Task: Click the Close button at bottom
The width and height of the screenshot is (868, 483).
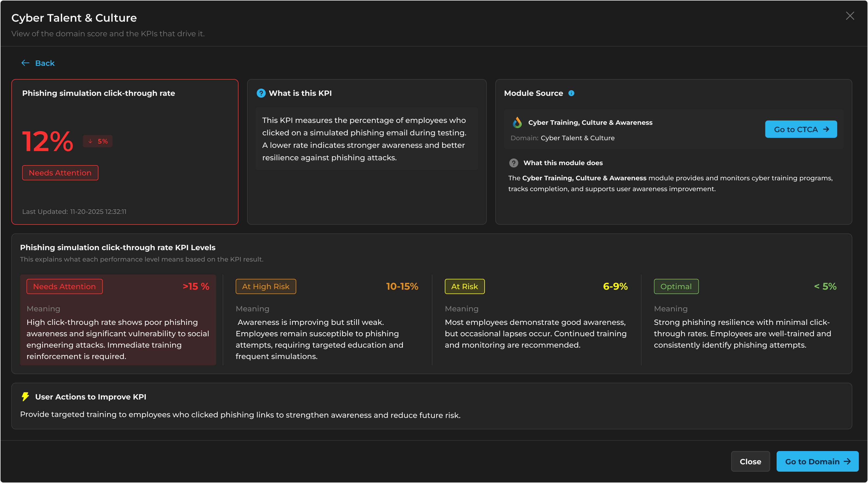Action: click(x=750, y=461)
